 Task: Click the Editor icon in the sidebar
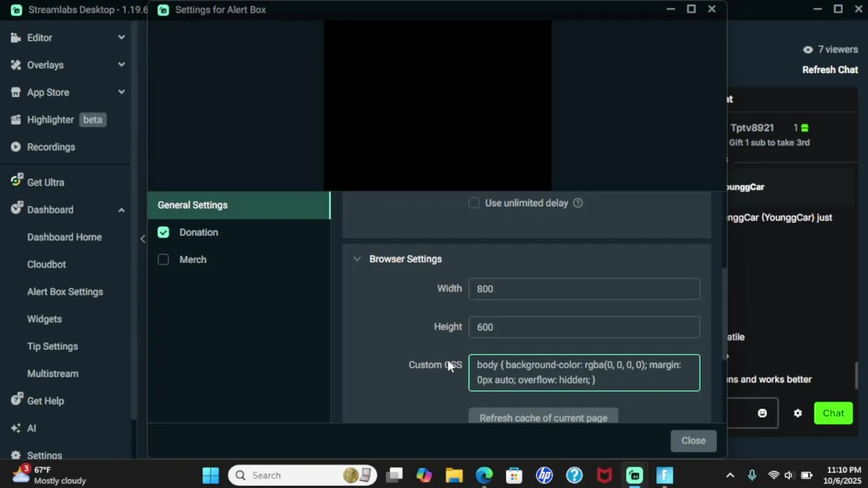[x=16, y=38]
